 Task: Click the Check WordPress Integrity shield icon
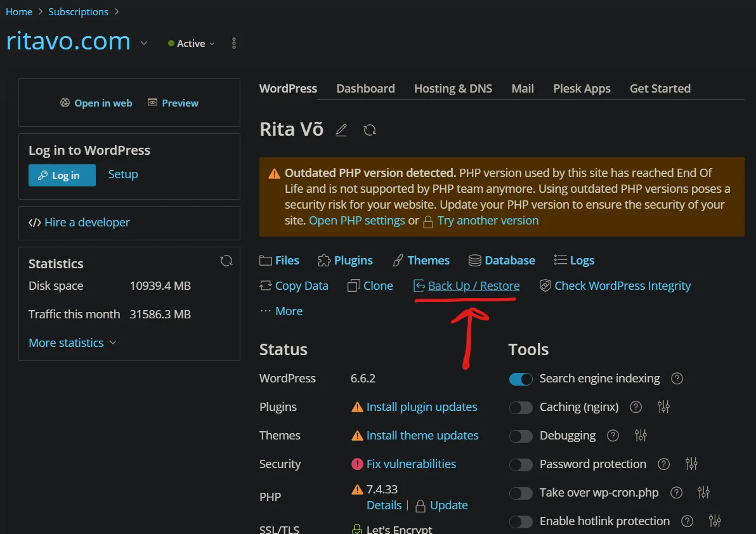pos(545,286)
